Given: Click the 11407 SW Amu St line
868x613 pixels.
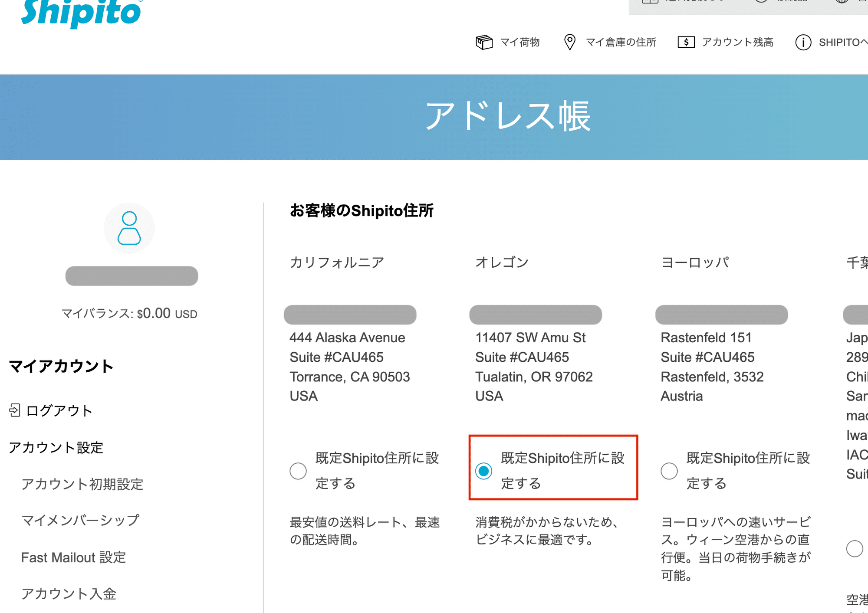Looking at the screenshot, I should click(x=530, y=338).
